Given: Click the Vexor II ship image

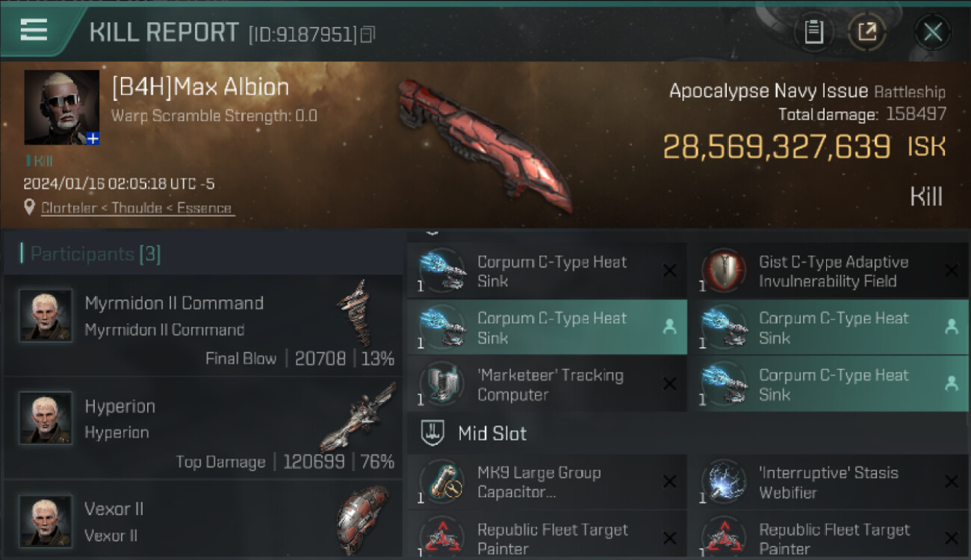Looking at the screenshot, I should [363, 520].
